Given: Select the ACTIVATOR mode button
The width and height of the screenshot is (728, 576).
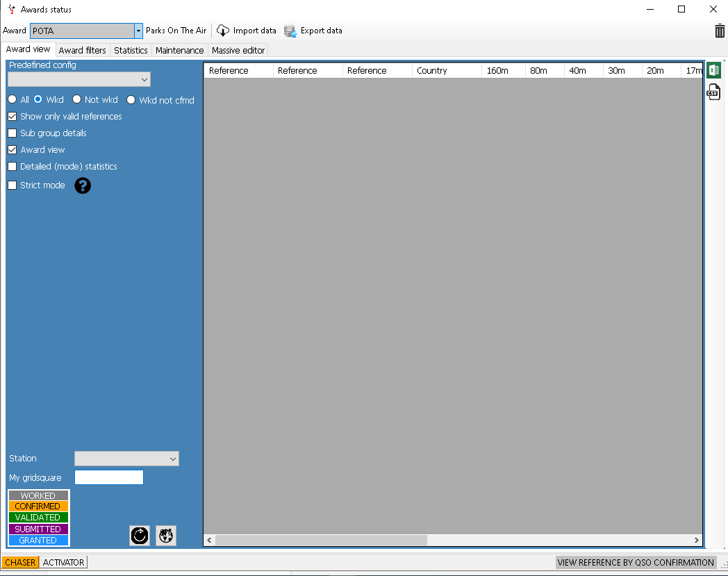Looking at the screenshot, I should pyautogui.click(x=63, y=563).
